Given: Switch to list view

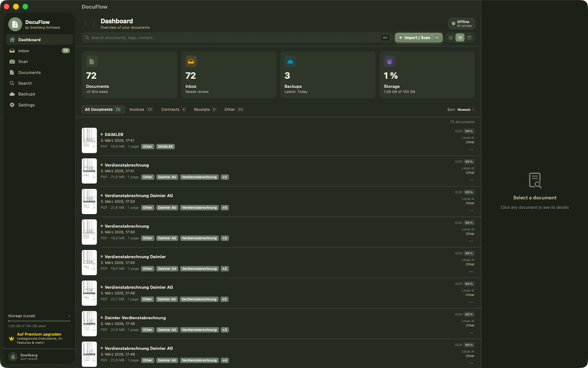Looking at the screenshot, I should (460, 38).
